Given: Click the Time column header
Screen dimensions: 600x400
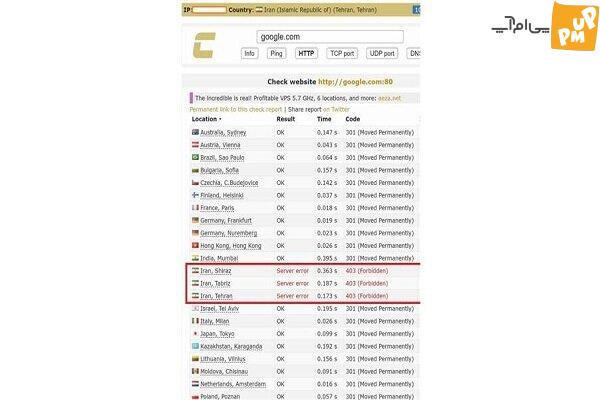Looking at the screenshot, I should 324,119.
